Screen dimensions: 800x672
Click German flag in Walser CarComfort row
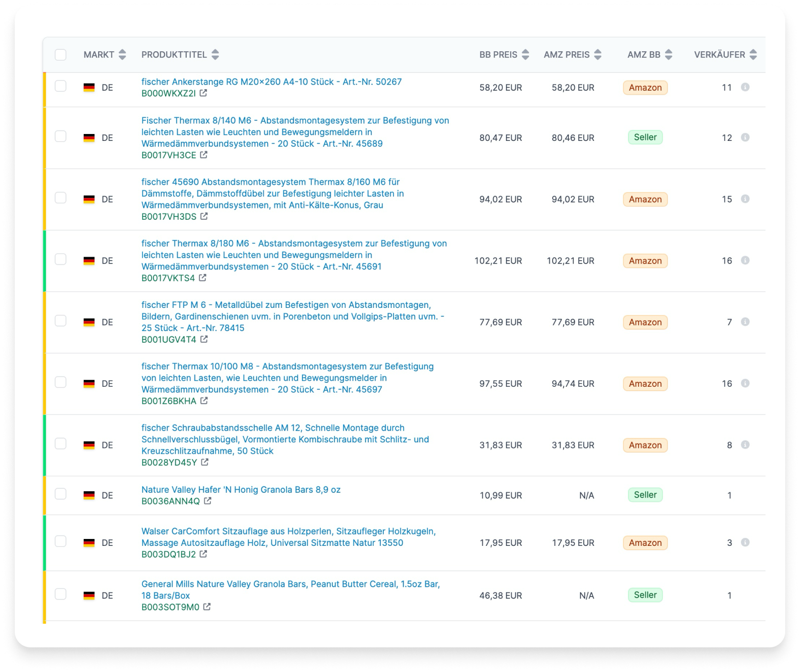89,543
